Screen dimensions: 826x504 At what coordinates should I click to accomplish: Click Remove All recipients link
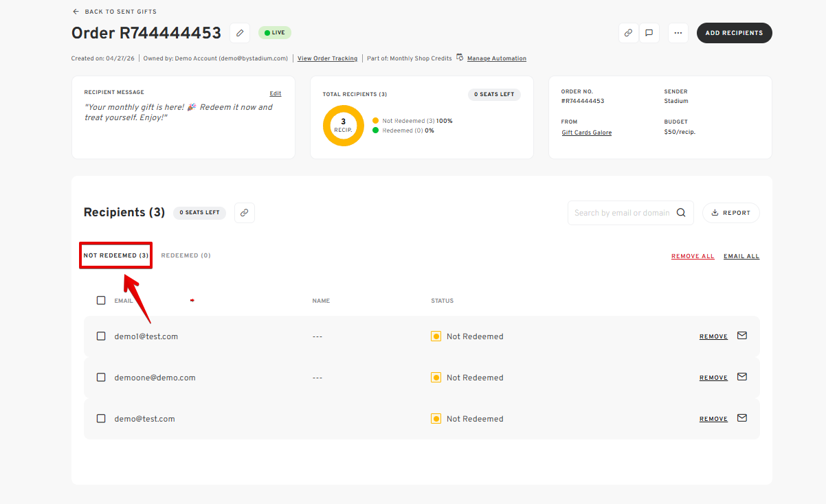tap(693, 256)
